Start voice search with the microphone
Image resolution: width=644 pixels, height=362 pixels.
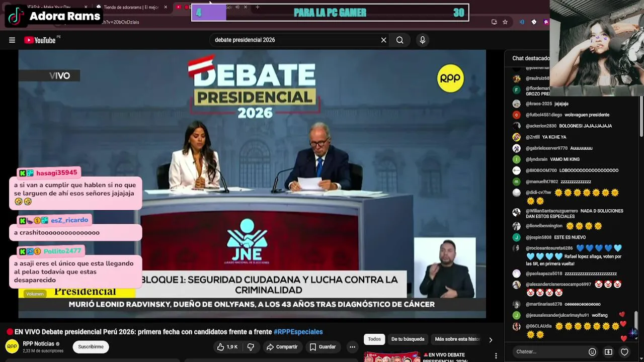(423, 40)
